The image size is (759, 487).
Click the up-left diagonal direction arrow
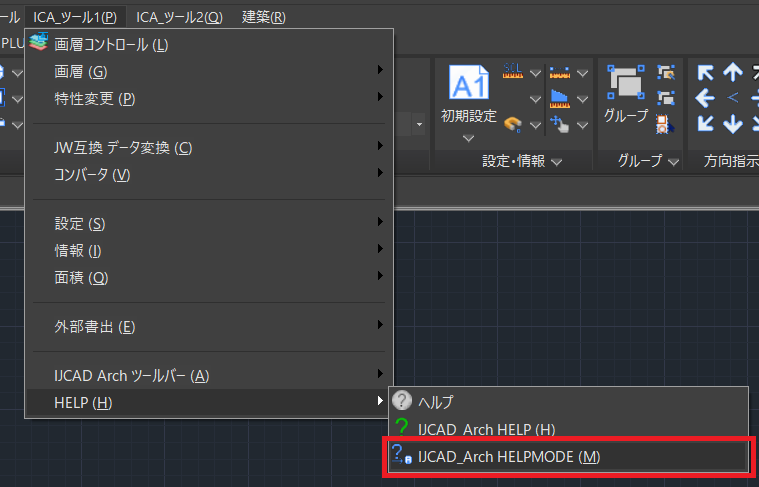click(x=705, y=73)
